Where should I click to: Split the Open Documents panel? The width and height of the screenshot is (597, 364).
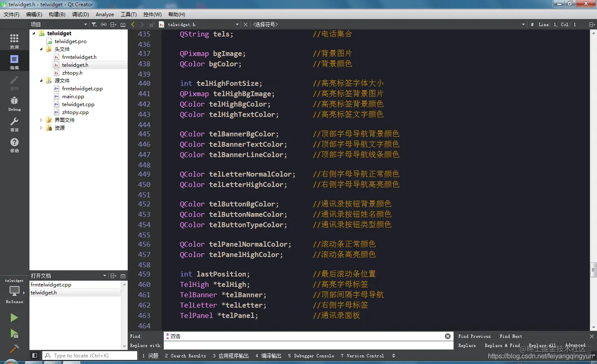coord(113,276)
